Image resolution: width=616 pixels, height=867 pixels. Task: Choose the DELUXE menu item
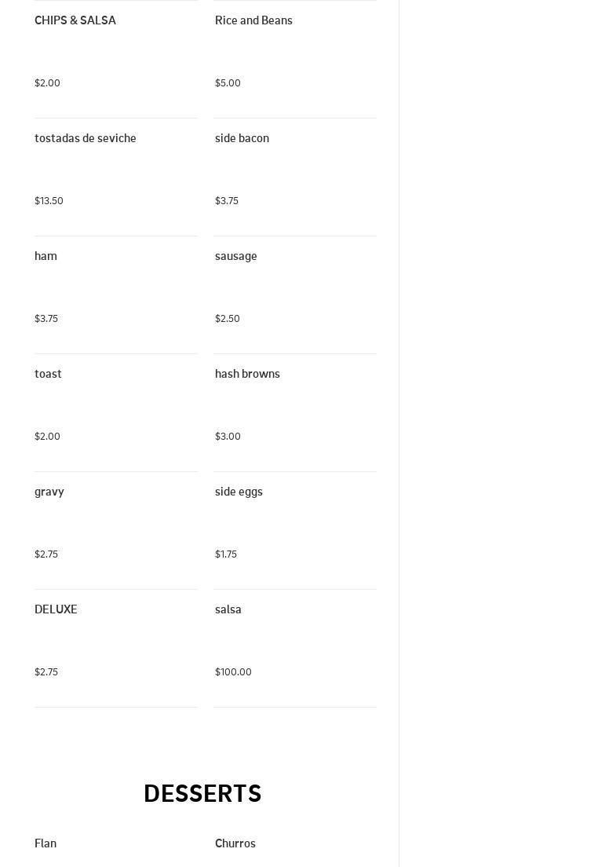[x=56, y=609]
